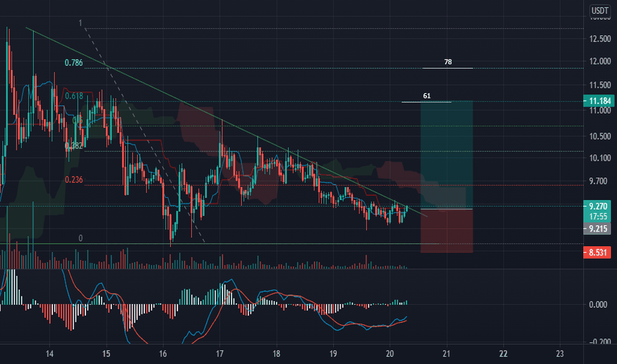617x364 pixels.
Task: Select the 11.184 price label
Action: [x=598, y=101]
